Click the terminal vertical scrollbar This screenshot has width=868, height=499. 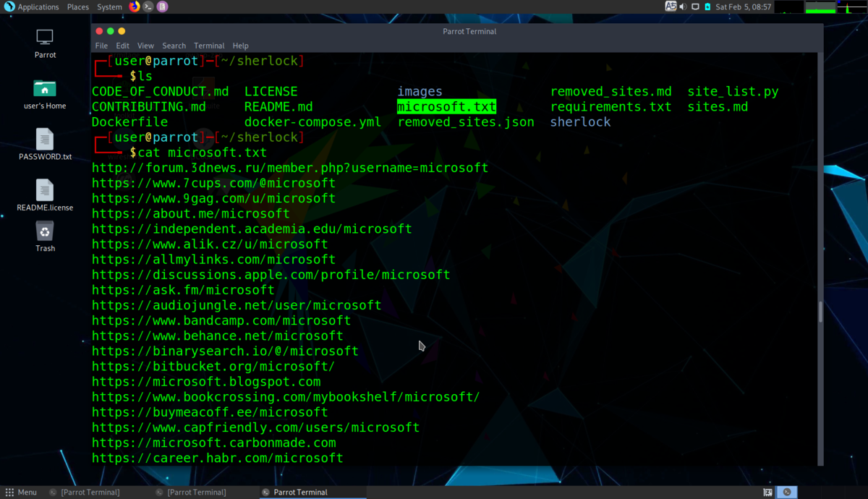[820, 312]
